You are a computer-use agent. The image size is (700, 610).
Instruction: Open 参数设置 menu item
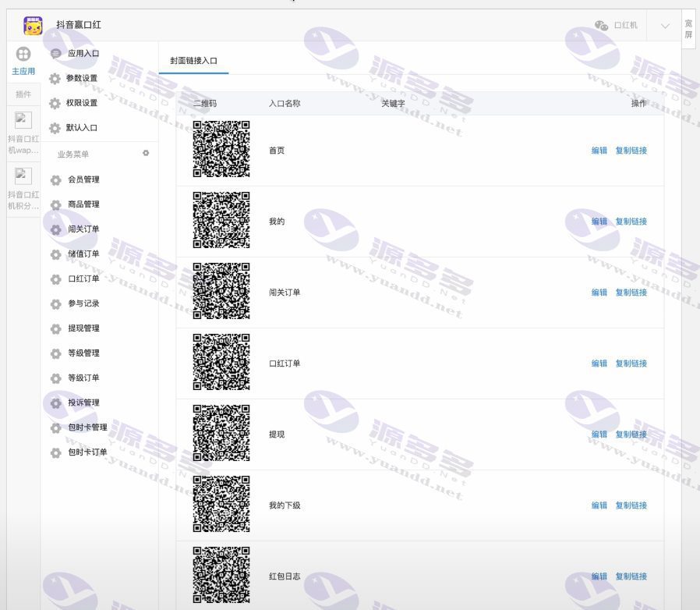[82, 78]
